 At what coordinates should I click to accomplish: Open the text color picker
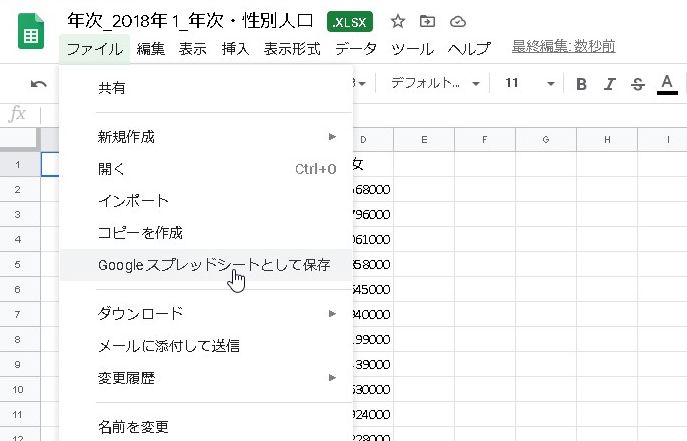click(x=667, y=84)
